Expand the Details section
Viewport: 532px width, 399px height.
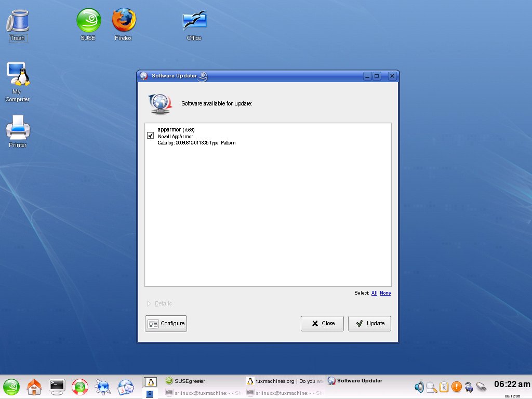(x=159, y=303)
